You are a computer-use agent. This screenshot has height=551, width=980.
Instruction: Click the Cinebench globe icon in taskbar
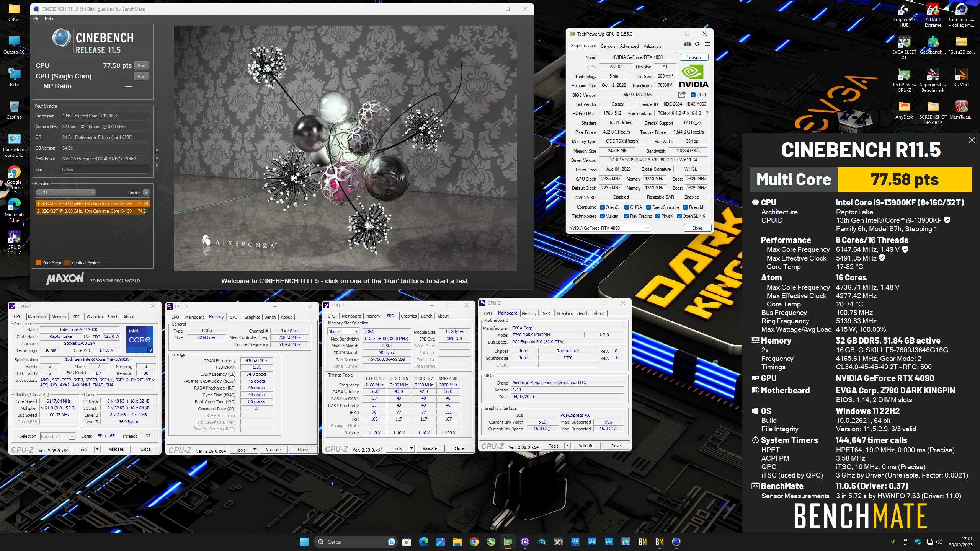(x=676, y=542)
